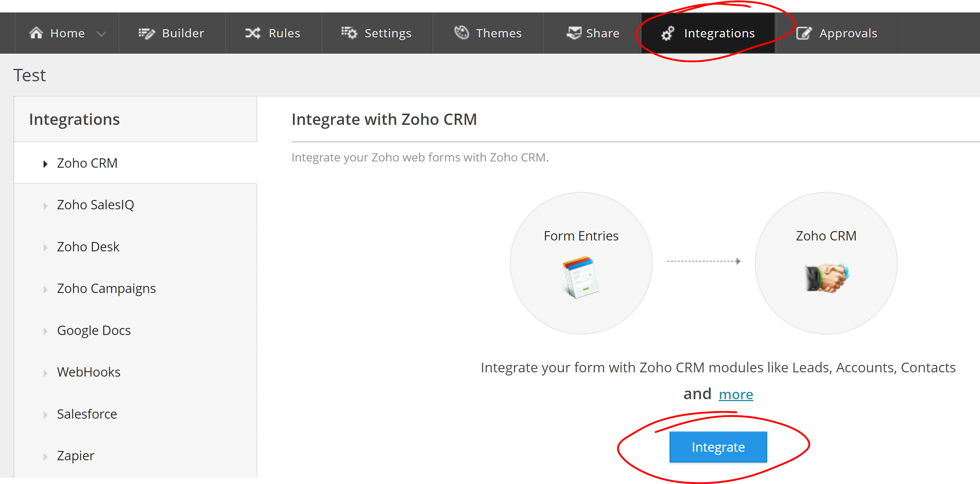980x484 pixels.
Task: Click the Rules shuffle arrows icon
Action: tap(253, 33)
